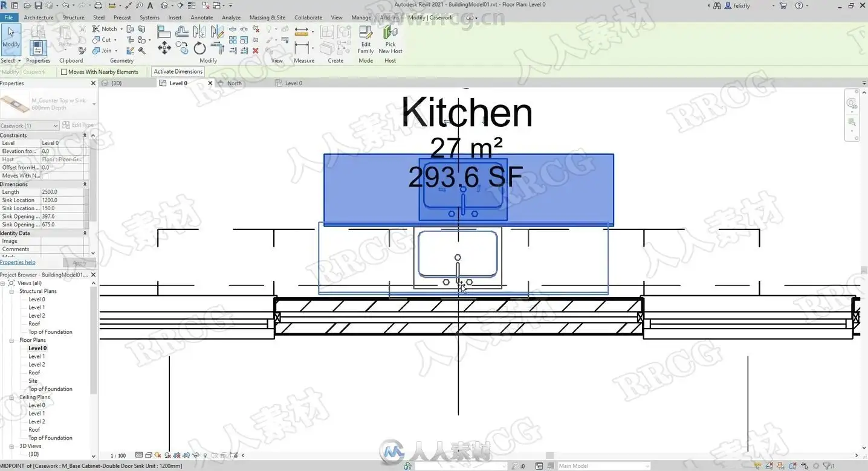Click the Edit Type button
This screenshot has height=471, width=868.
[x=79, y=126]
